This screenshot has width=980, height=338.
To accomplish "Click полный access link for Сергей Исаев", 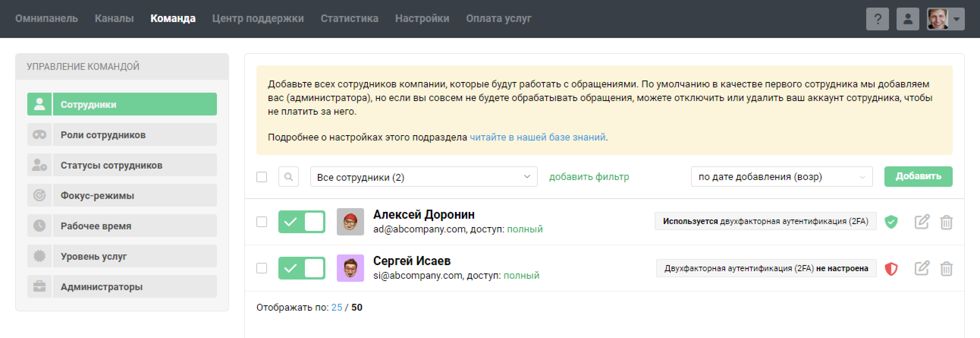I will click(x=521, y=275).
